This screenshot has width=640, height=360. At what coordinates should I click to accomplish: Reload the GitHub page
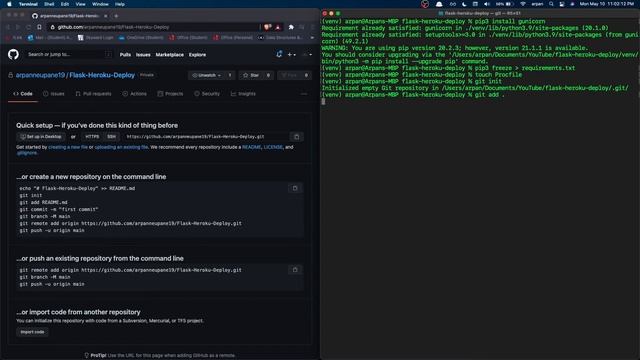point(28,27)
